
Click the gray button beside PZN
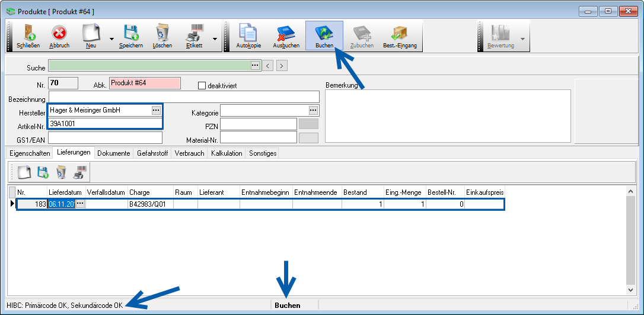[x=308, y=124]
